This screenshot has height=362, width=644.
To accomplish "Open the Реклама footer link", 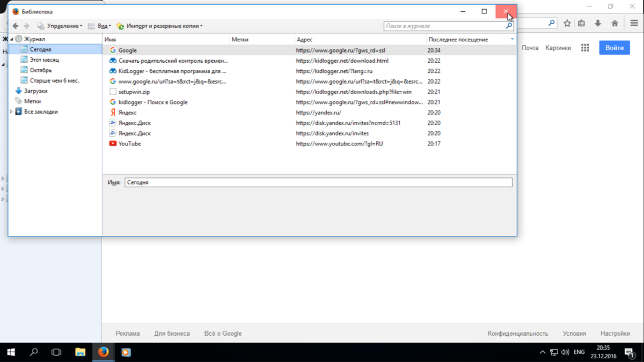I will click(x=128, y=334).
